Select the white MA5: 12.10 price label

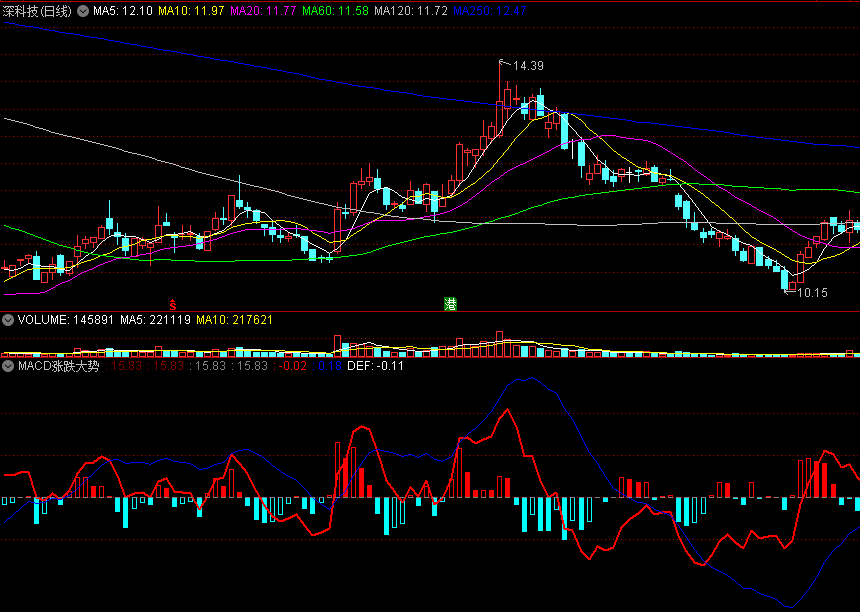(x=123, y=11)
